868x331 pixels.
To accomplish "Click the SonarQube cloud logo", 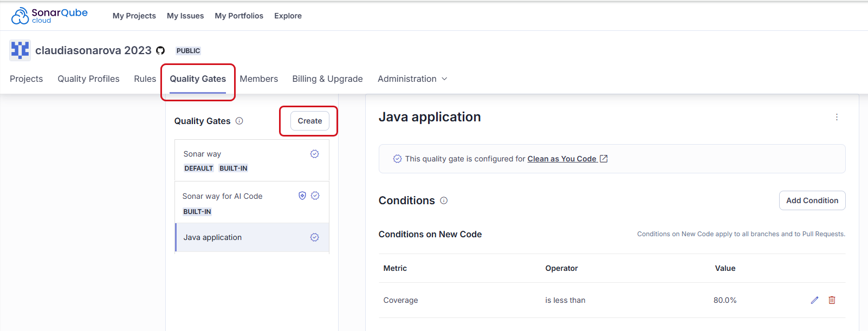I will 49,16.
